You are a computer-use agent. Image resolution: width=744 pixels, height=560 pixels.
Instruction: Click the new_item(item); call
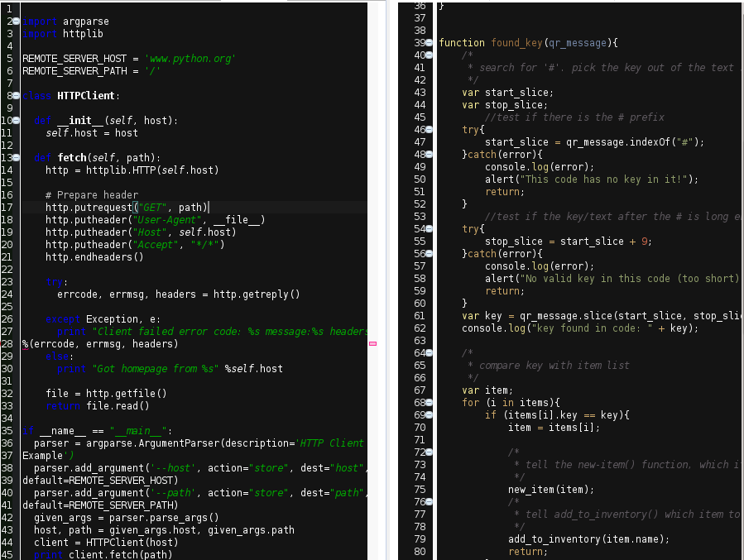point(551,490)
